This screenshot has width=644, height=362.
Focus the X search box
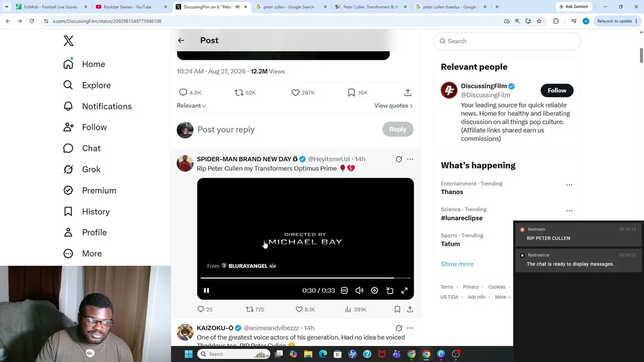(x=507, y=41)
